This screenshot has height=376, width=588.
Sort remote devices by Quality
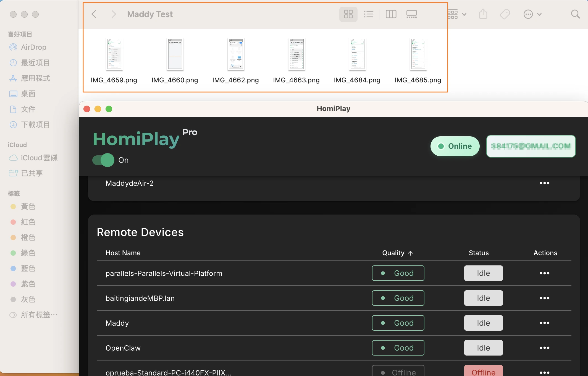[397, 253]
